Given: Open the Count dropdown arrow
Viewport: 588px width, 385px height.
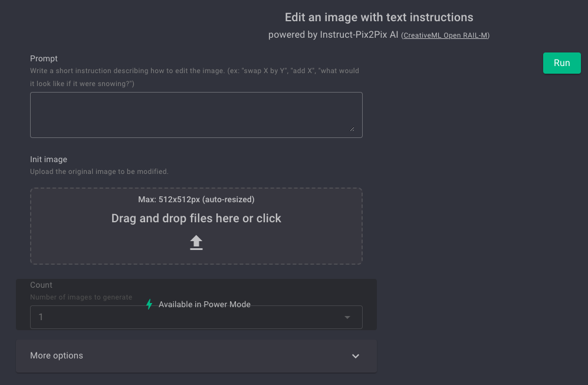Looking at the screenshot, I should click(347, 317).
